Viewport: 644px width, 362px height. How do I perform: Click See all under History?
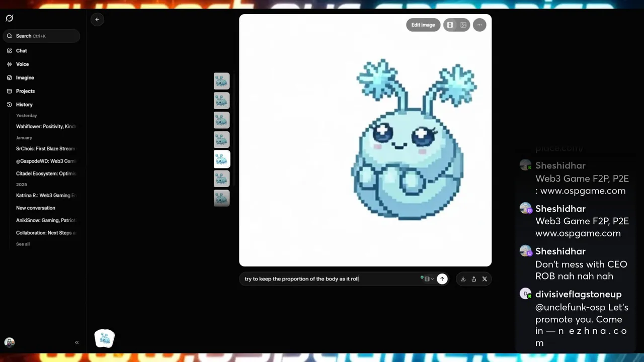(x=23, y=244)
